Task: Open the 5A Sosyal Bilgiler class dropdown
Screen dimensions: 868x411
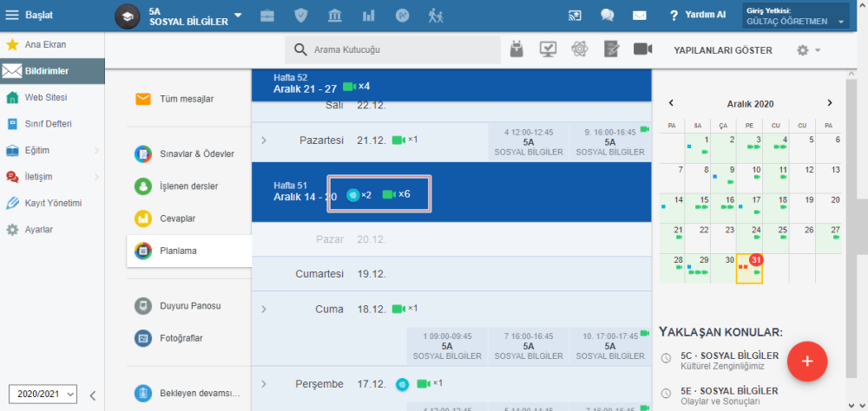Action: point(238,16)
